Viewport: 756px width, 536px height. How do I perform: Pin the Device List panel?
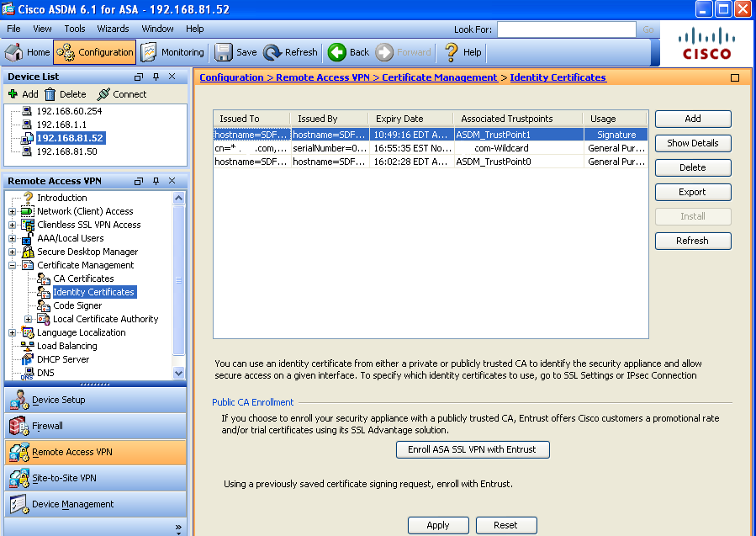[156, 77]
